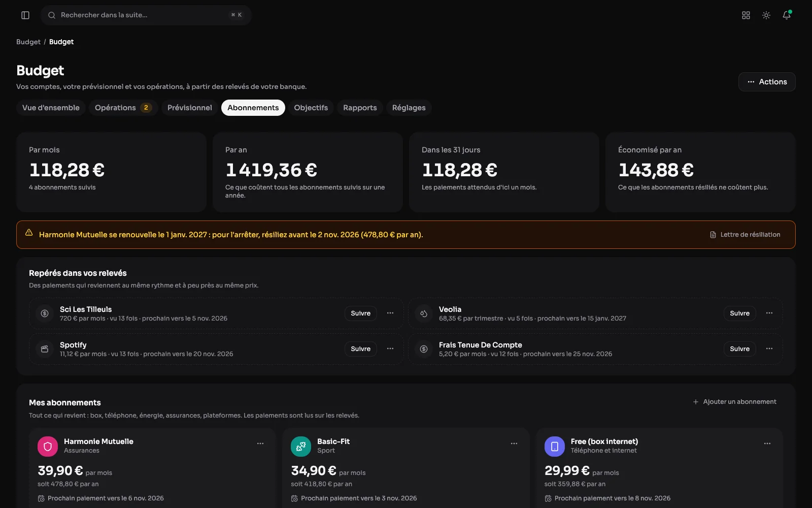Click Suivre for Frais Tenue De Compte
812x508 pixels.
740,349
